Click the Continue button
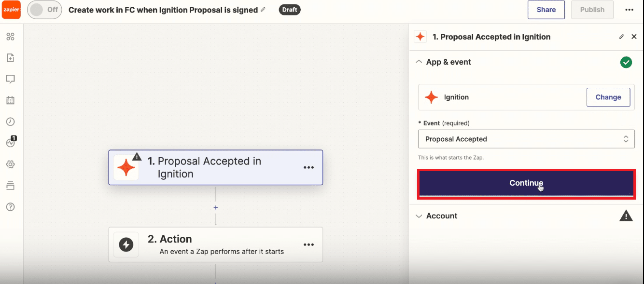 [526, 183]
